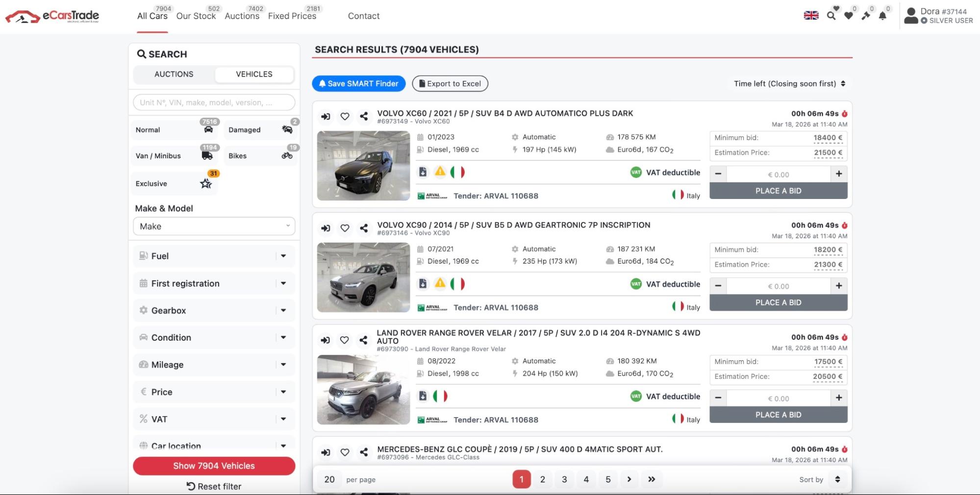Viewport: 980px width, 495px height.
Task: Switch to the Auctions search tab
Action: (x=174, y=74)
